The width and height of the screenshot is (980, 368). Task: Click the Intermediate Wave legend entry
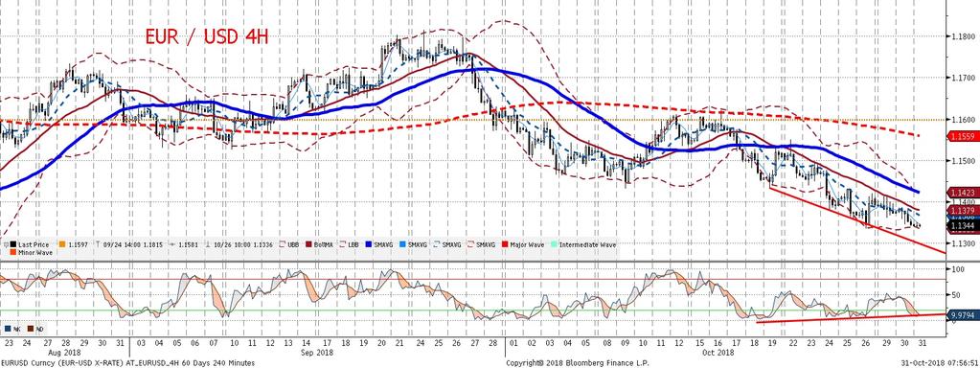(x=582, y=245)
